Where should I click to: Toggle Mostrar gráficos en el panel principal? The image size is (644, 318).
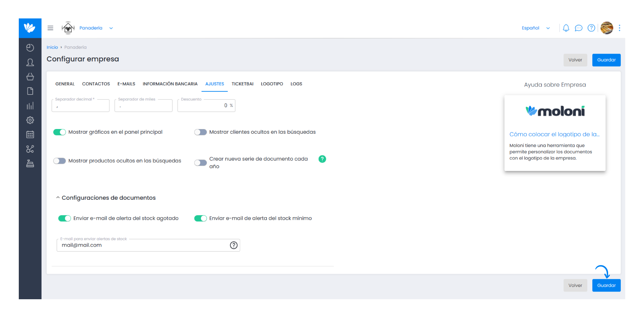point(60,132)
